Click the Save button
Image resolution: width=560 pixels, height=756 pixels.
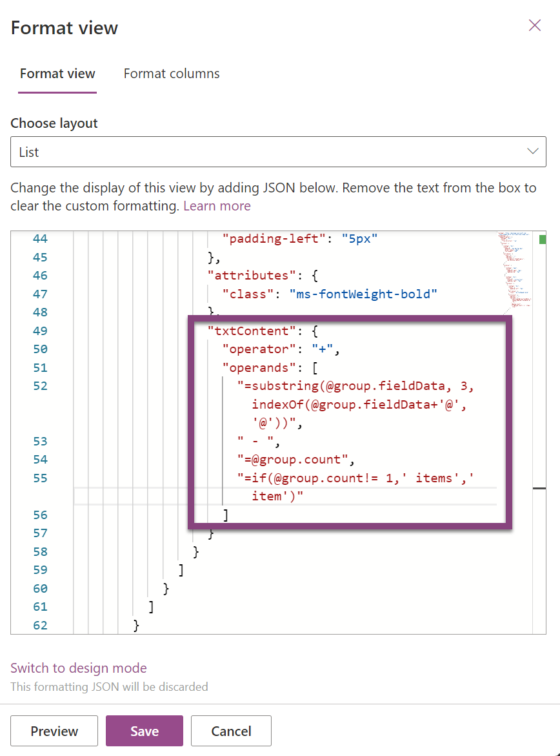pos(144,731)
